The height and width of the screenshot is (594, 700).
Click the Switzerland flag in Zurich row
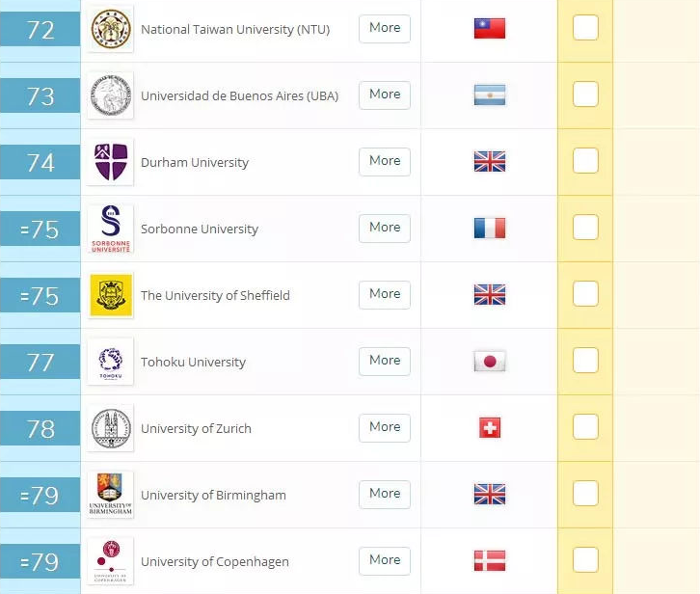[490, 428]
